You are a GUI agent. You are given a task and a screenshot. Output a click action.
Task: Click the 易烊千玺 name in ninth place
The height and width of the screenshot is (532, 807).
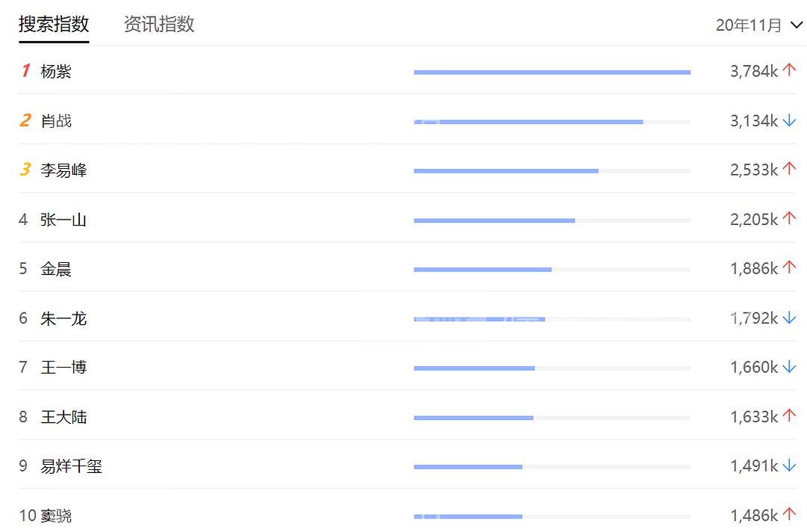coord(72,466)
